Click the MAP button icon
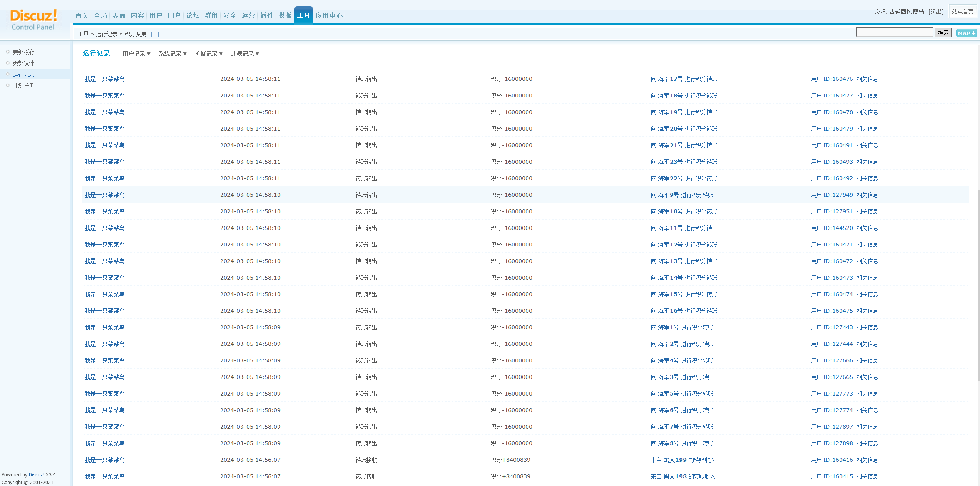980x486 pixels. click(x=966, y=33)
